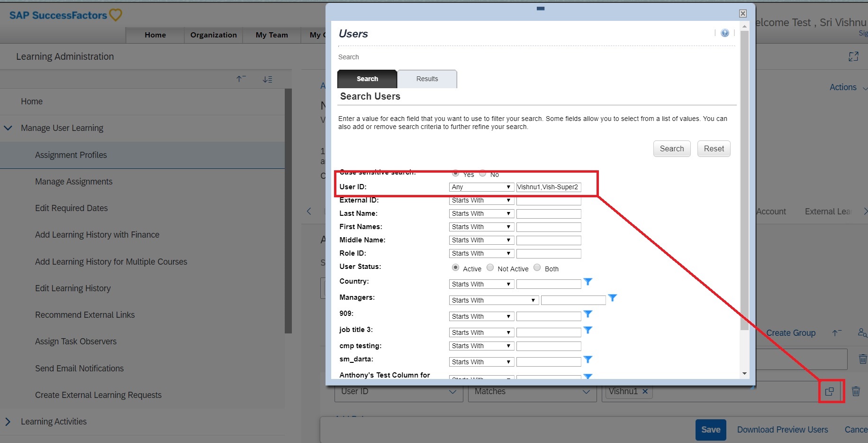868x443 pixels.
Task: Click the trash icon next to the user picker
Action: pos(856,392)
